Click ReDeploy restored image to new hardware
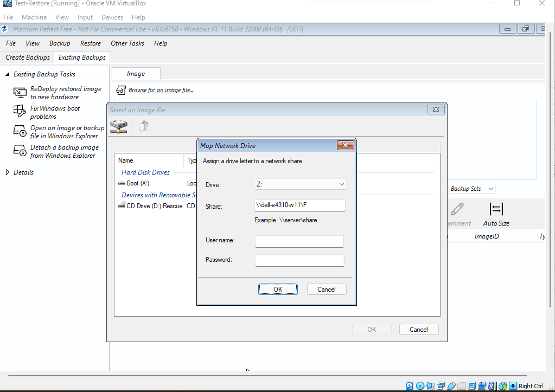Screen dimensions: 555x392 (66, 93)
